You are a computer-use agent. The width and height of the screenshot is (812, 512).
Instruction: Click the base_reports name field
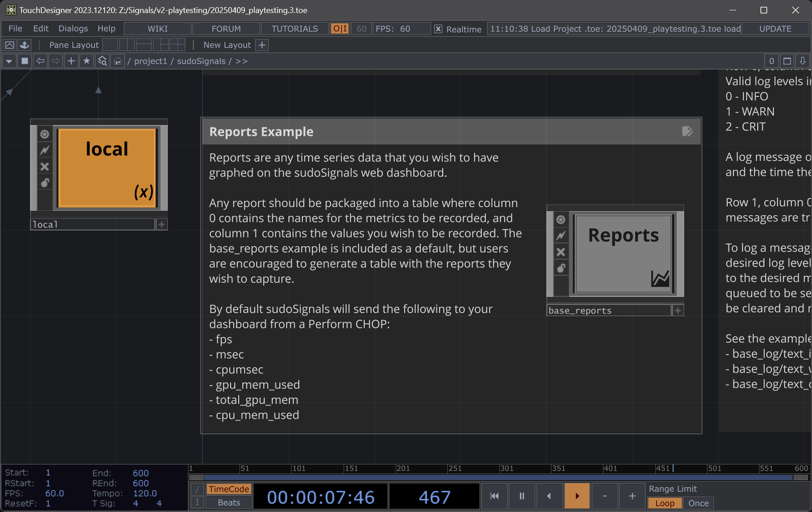tap(609, 310)
